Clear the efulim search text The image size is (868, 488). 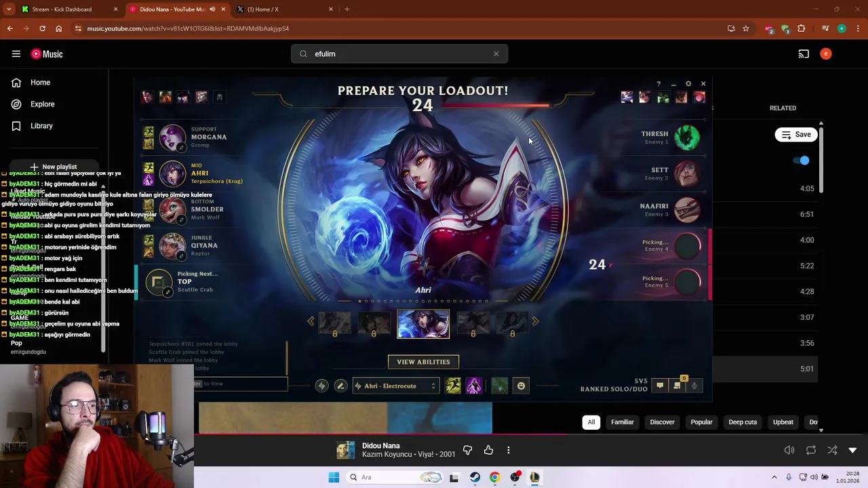(x=496, y=54)
